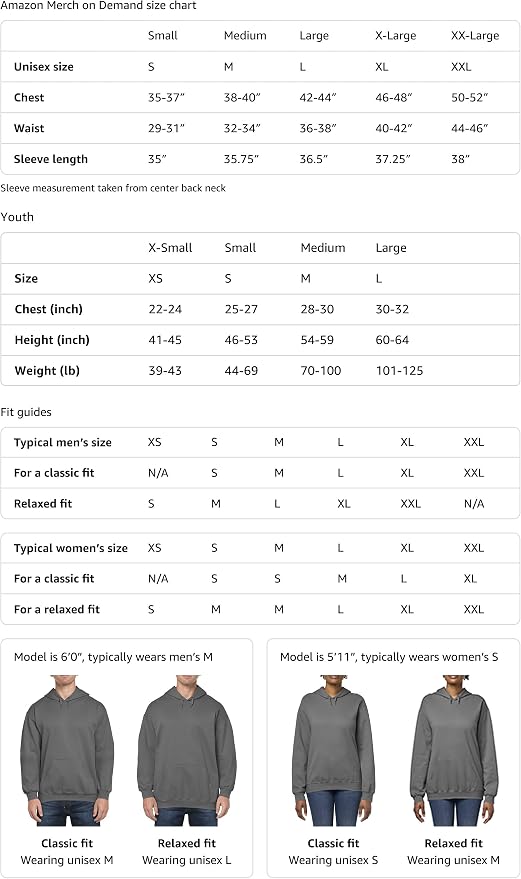Select the X-Large column header

(x=395, y=36)
